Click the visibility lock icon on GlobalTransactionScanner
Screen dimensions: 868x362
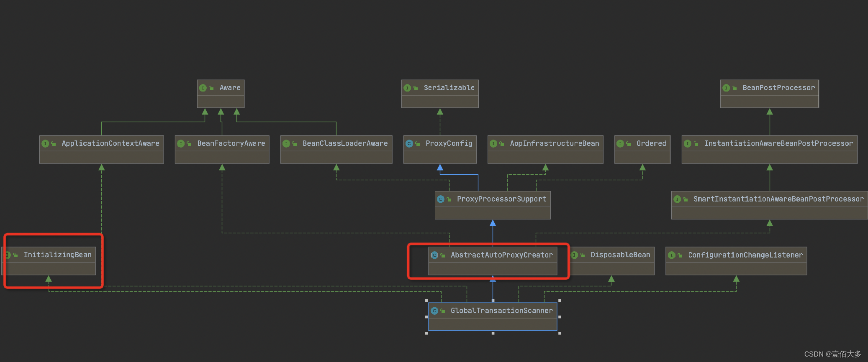(x=443, y=311)
